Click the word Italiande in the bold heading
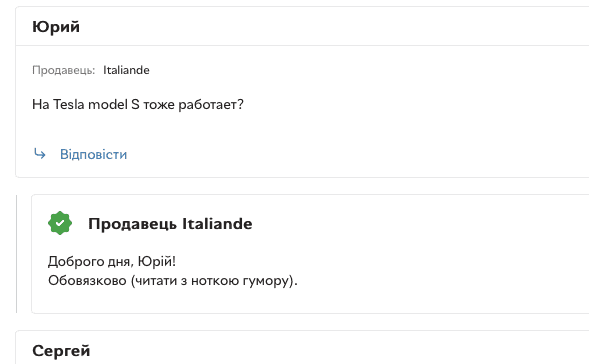 coord(217,224)
